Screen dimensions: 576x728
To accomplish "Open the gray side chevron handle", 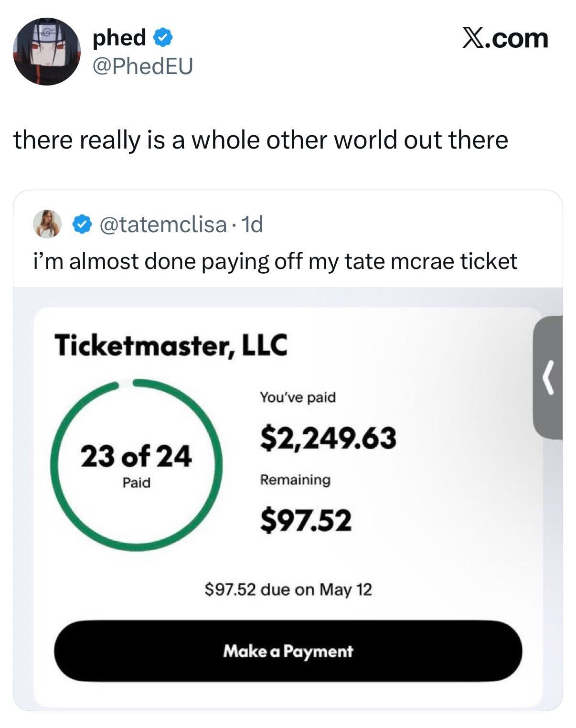I will pyautogui.click(x=548, y=377).
